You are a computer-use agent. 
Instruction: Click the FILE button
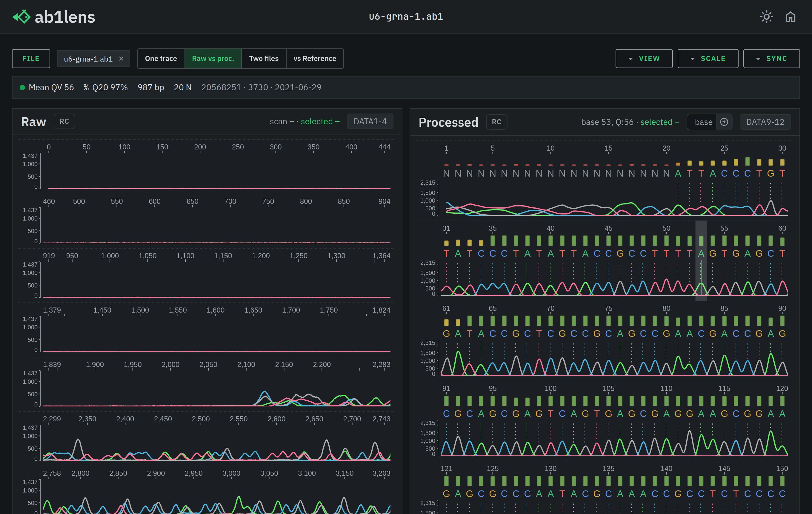tap(31, 58)
